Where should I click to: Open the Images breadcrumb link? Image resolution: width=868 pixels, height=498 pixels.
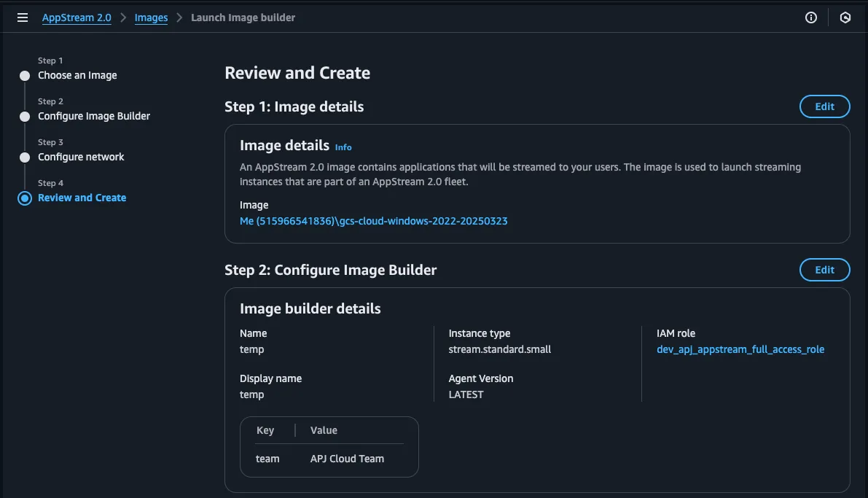tap(151, 17)
